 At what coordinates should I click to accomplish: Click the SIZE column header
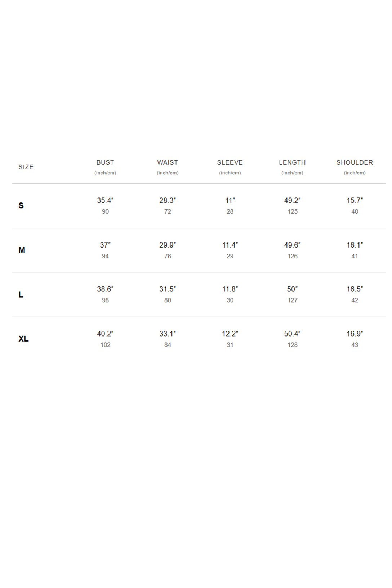pyautogui.click(x=26, y=167)
